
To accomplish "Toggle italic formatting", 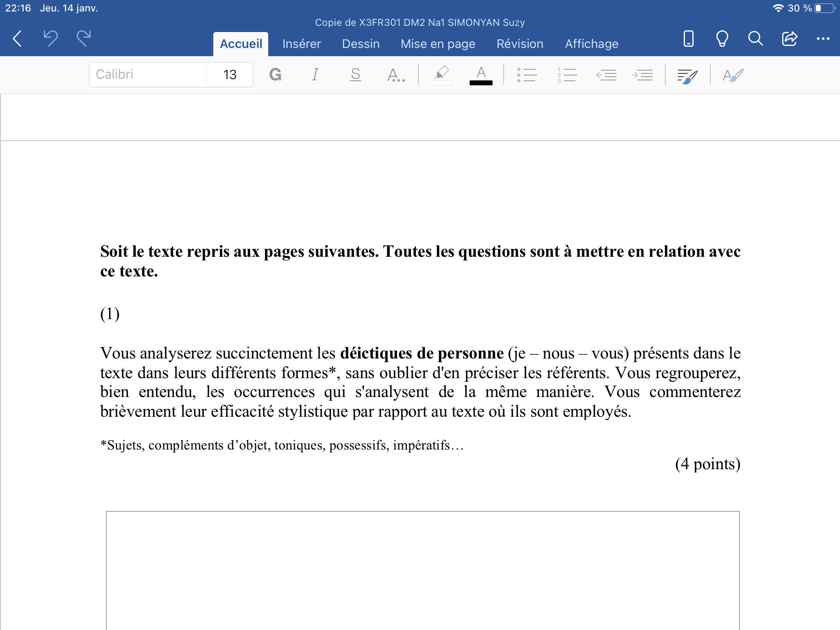I will tap(315, 75).
